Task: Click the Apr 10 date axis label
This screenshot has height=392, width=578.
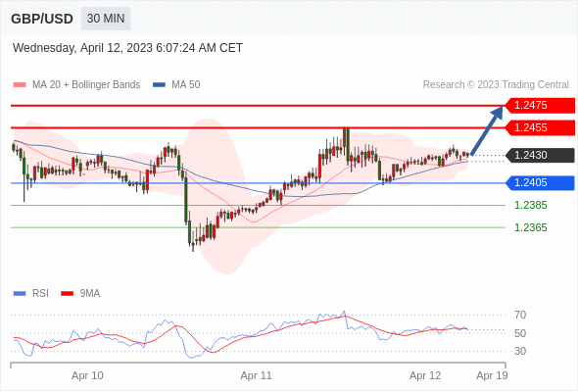Action: point(87,375)
